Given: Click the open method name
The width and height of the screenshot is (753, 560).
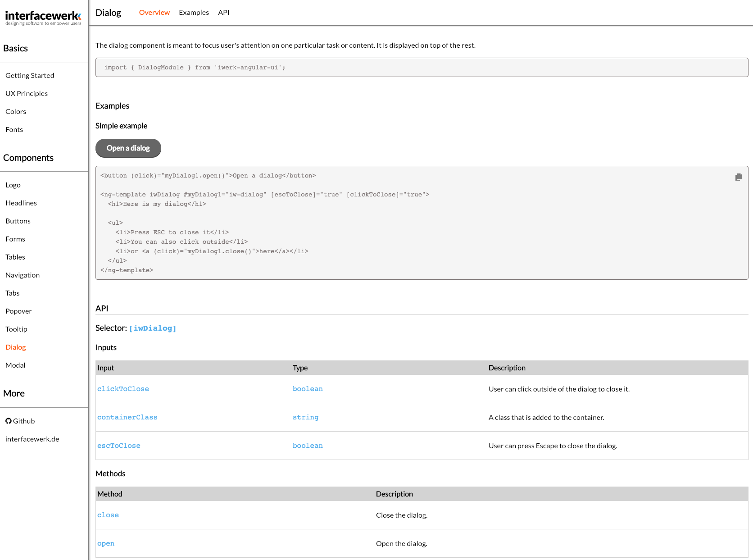Looking at the screenshot, I should [x=106, y=543].
